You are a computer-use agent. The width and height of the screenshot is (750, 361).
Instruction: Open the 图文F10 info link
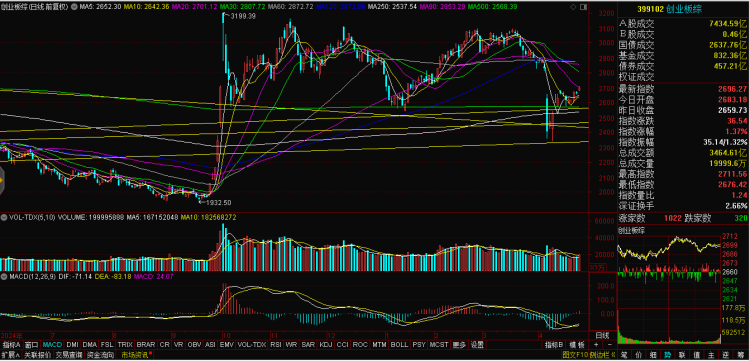(x=575, y=355)
